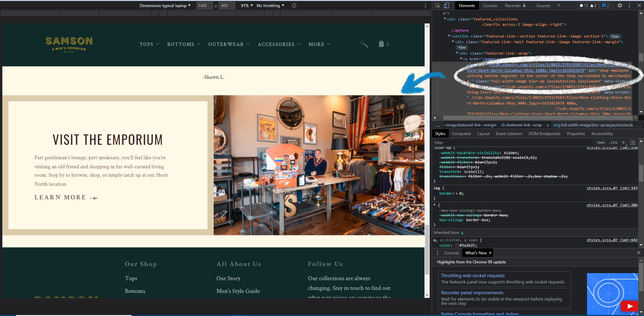Viewport: 644px width, 316px height.
Task: Toggle the .cls class editor
Action: [613, 142]
